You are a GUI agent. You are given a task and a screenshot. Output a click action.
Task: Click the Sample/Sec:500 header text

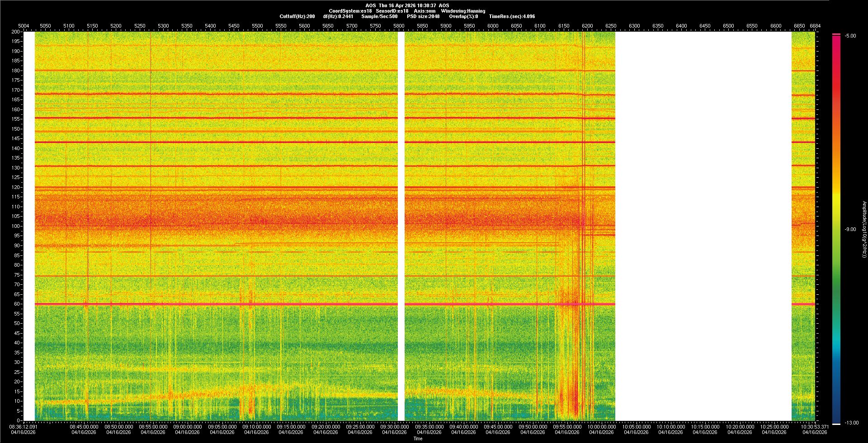(x=379, y=16)
